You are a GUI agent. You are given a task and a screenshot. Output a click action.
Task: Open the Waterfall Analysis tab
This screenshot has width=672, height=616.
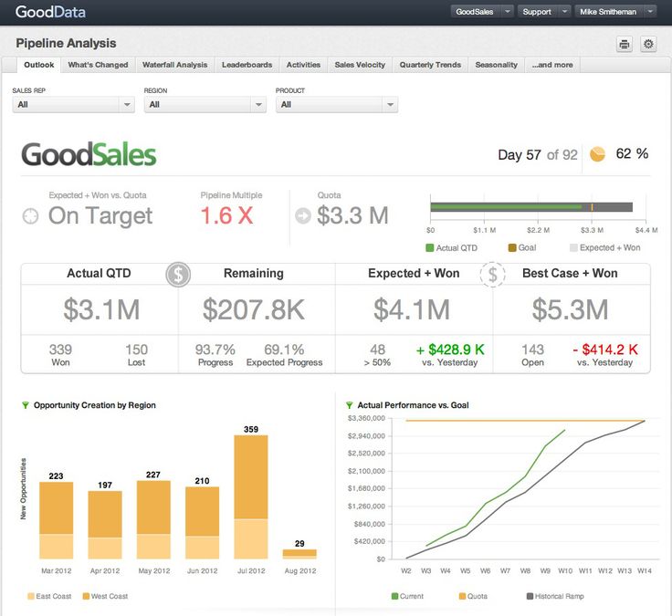(175, 65)
